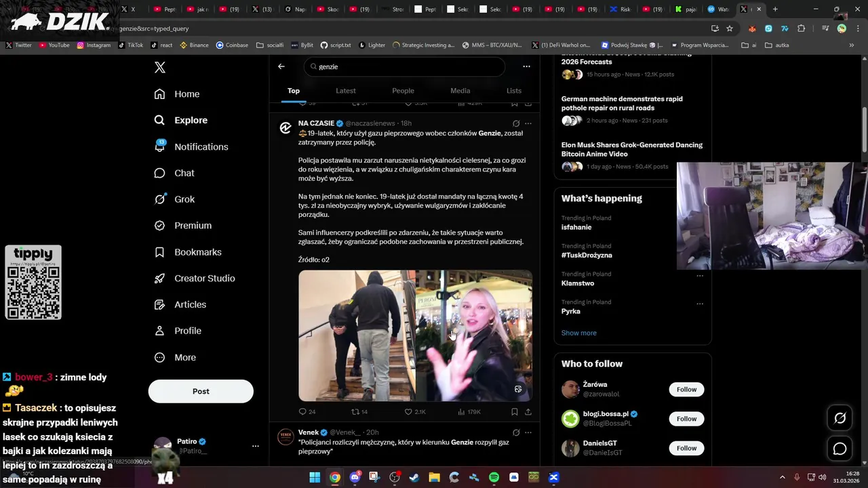Open new browser tab
This screenshot has width=868, height=488.
(x=775, y=9)
